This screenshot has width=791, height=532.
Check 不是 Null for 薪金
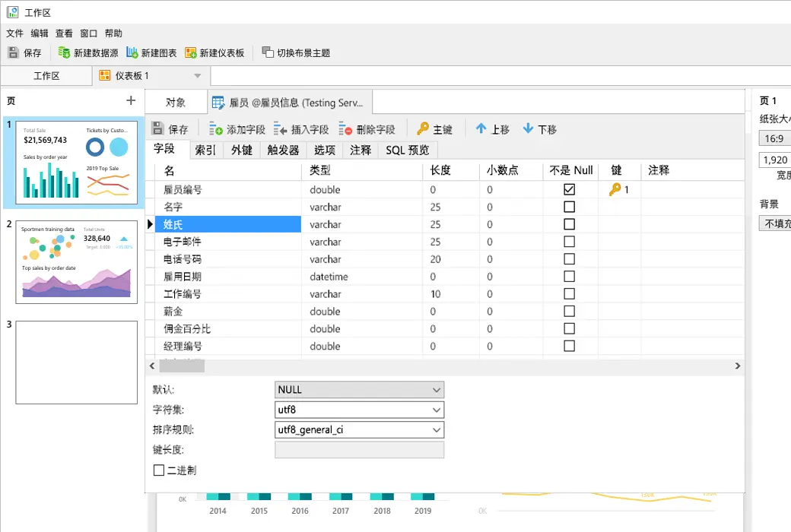569,311
